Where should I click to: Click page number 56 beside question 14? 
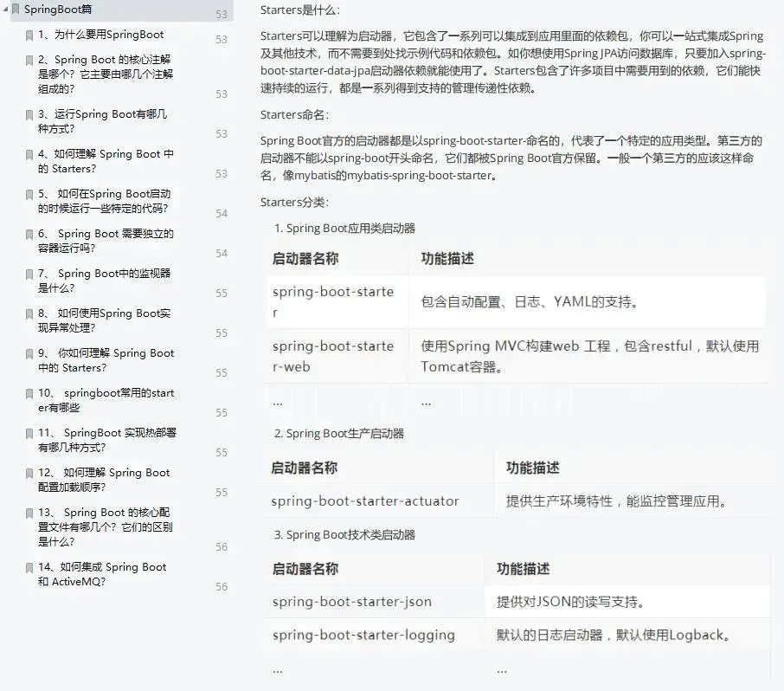(222, 588)
